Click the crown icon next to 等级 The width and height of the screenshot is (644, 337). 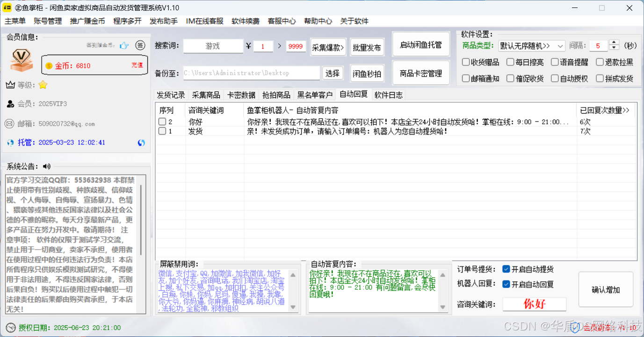point(11,85)
